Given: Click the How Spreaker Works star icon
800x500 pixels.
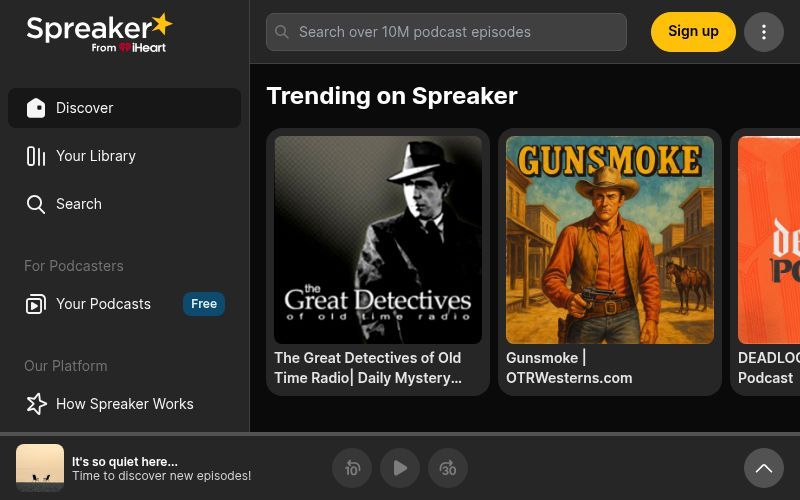Looking at the screenshot, I should click(36, 404).
